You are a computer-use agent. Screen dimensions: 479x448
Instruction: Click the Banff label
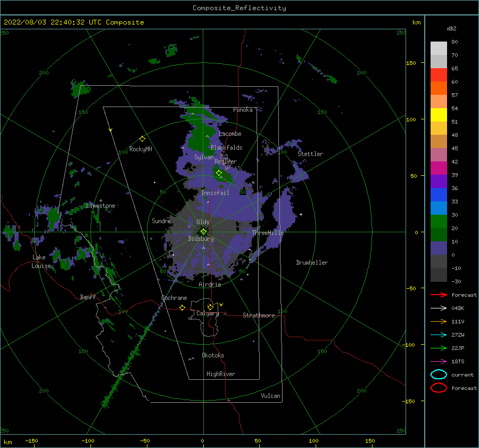[88, 297]
